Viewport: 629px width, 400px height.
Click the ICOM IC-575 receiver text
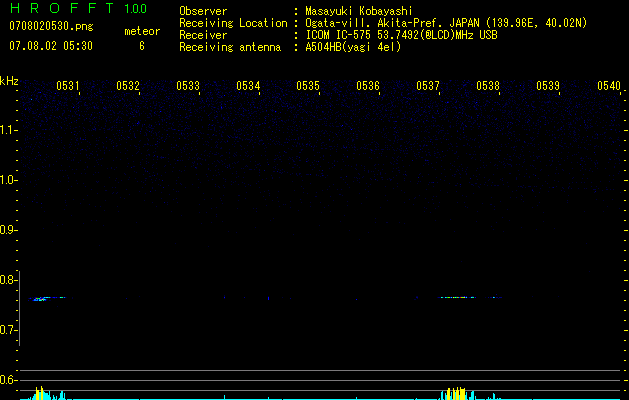401,35
